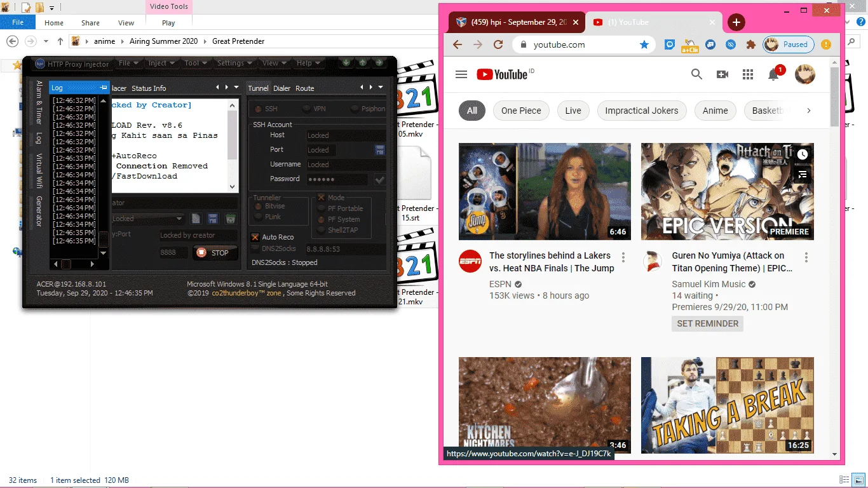Click Add to queue icon on Attack on Titan thumbnail
Image resolution: width=868 pixels, height=488 pixels.
(803, 174)
